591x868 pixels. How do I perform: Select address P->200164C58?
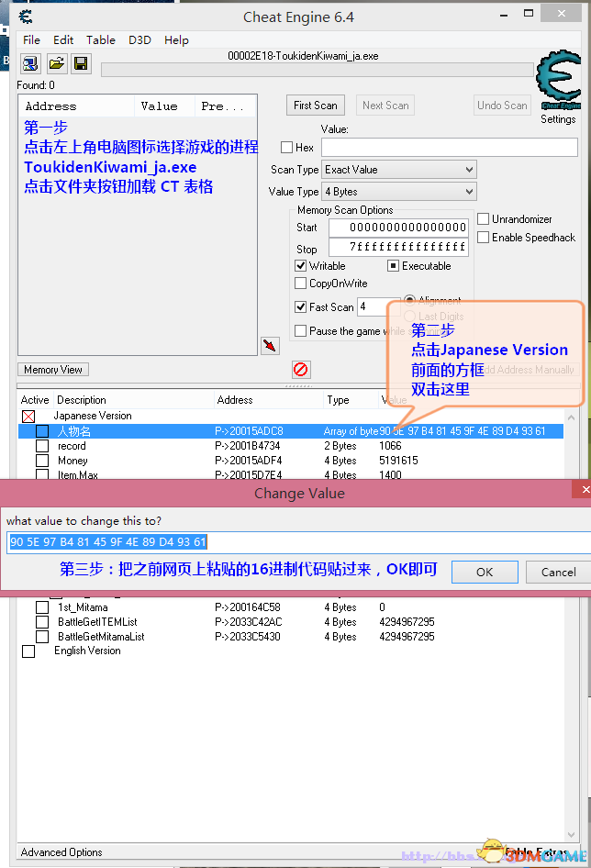[248, 607]
